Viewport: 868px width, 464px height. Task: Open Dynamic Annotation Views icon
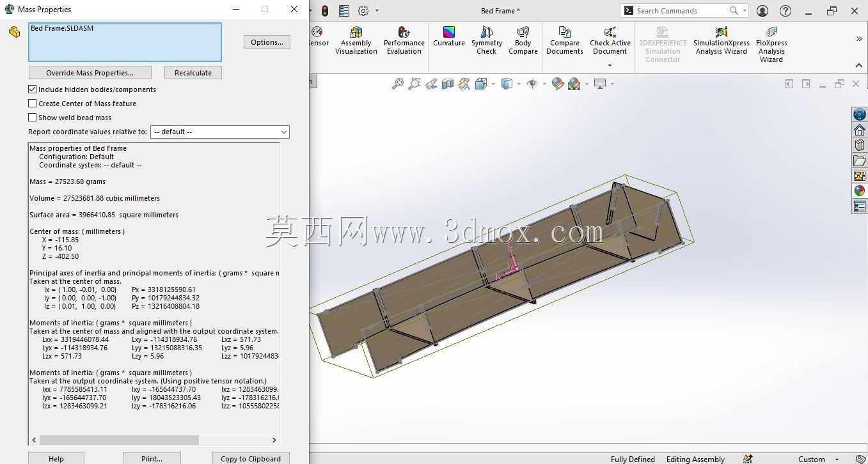464,84
